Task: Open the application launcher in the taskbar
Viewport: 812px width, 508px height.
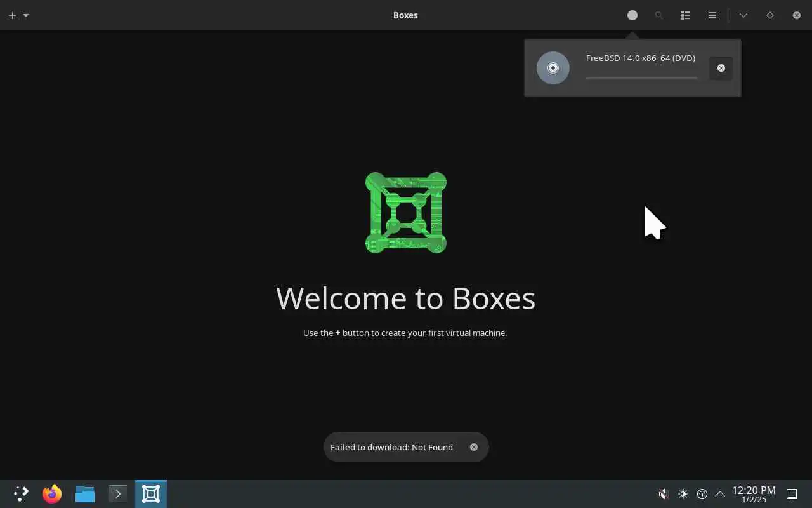Action: pyautogui.click(x=21, y=494)
